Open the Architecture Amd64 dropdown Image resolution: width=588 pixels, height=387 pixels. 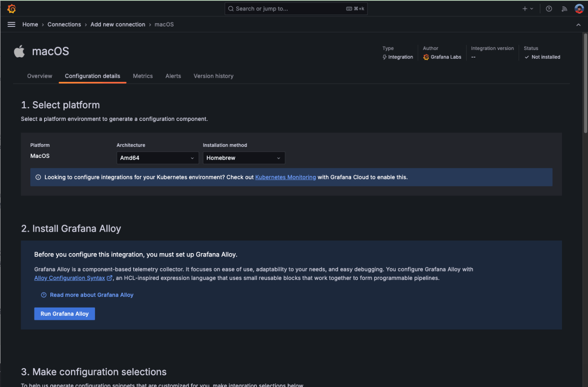click(157, 158)
